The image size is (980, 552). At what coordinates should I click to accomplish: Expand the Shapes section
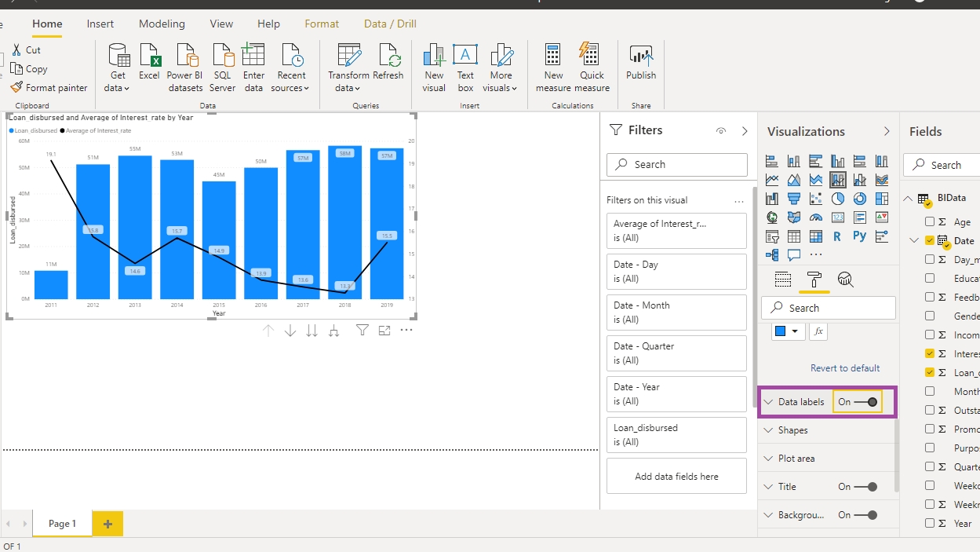click(792, 430)
